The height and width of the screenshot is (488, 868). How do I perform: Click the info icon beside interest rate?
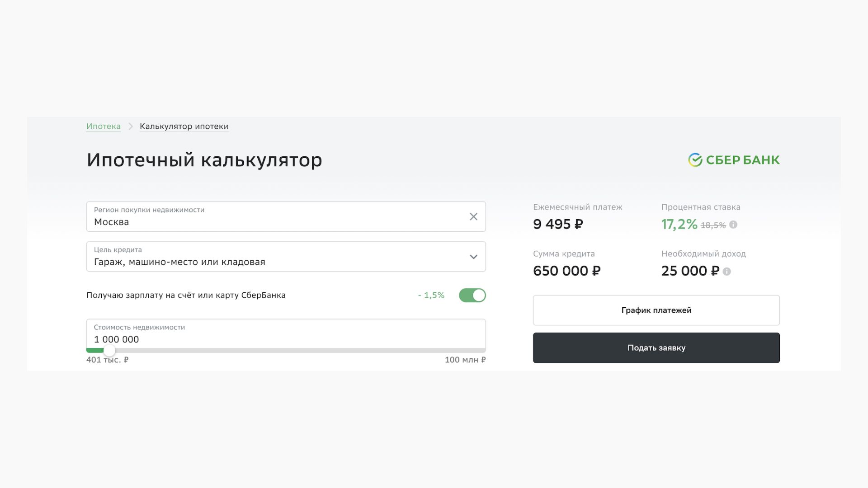[733, 225]
